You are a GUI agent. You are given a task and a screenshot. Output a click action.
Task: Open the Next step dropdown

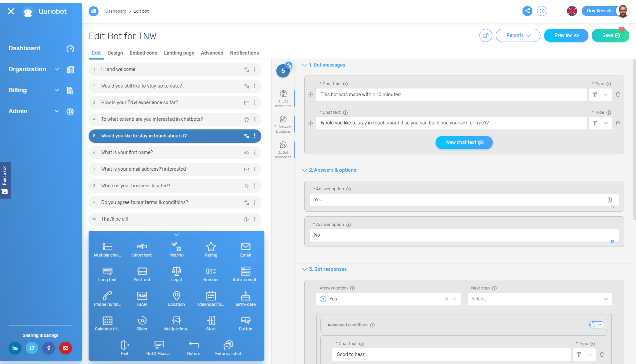tap(539, 299)
